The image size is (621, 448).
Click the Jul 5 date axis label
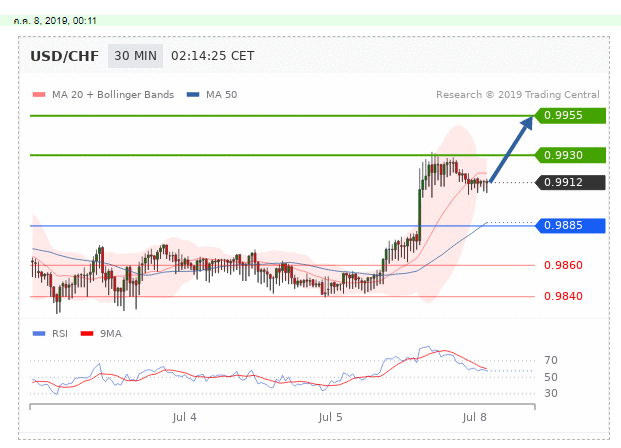330,417
